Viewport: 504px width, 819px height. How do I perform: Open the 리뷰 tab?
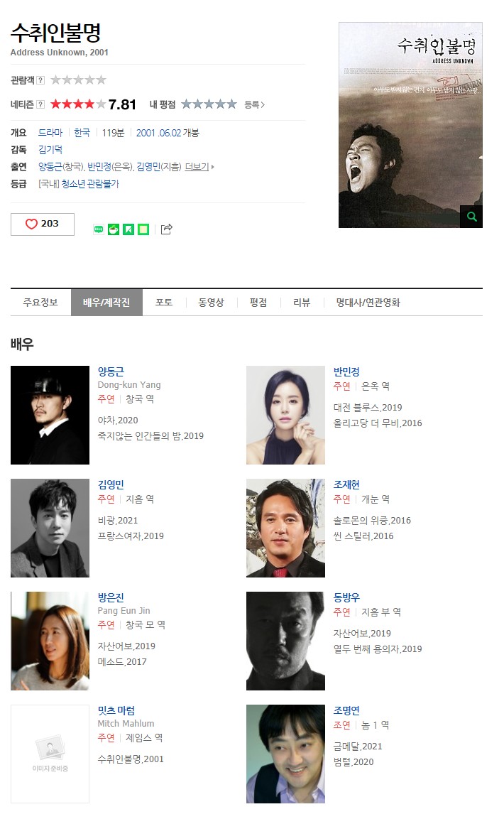[x=302, y=303]
